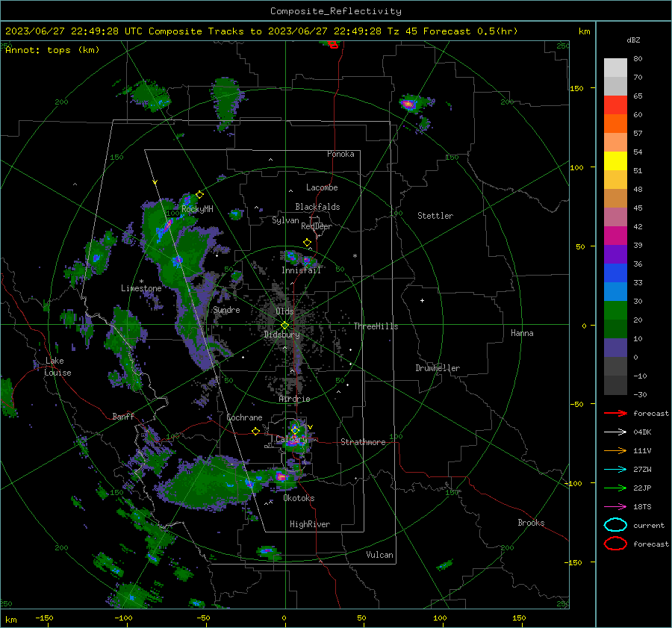The height and width of the screenshot is (628, 672).
Task: Pick the bright yellow 51-54 dBZ swatch
Action: [615, 161]
